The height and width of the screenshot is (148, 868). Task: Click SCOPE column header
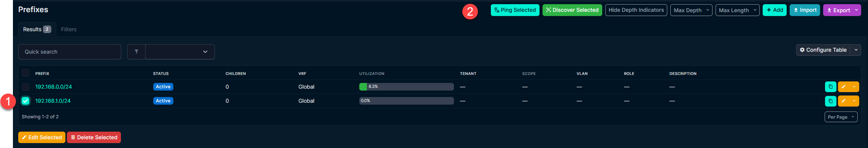[x=529, y=73]
